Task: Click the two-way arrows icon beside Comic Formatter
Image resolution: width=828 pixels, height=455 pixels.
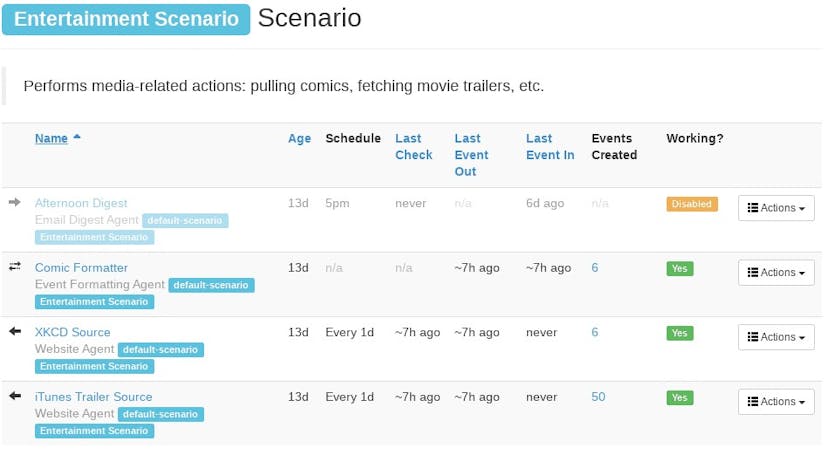Action: (15, 267)
